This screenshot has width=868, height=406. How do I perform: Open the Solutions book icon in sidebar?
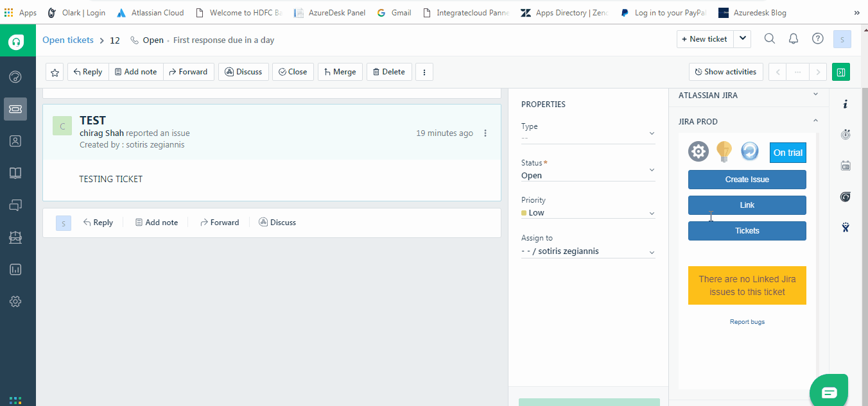coord(16,173)
